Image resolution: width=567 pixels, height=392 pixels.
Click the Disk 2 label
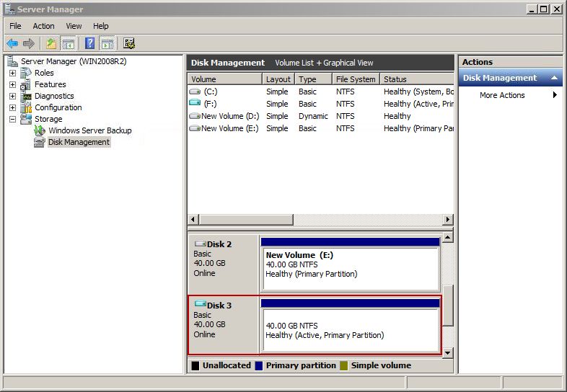(x=219, y=244)
